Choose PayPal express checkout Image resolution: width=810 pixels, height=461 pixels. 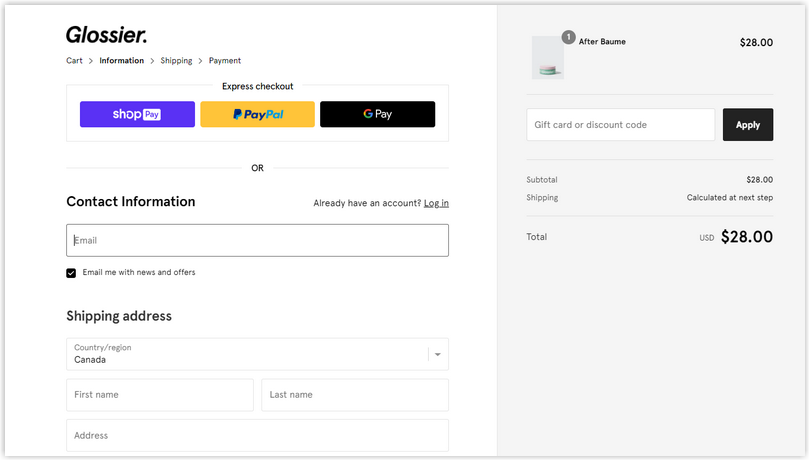257,114
